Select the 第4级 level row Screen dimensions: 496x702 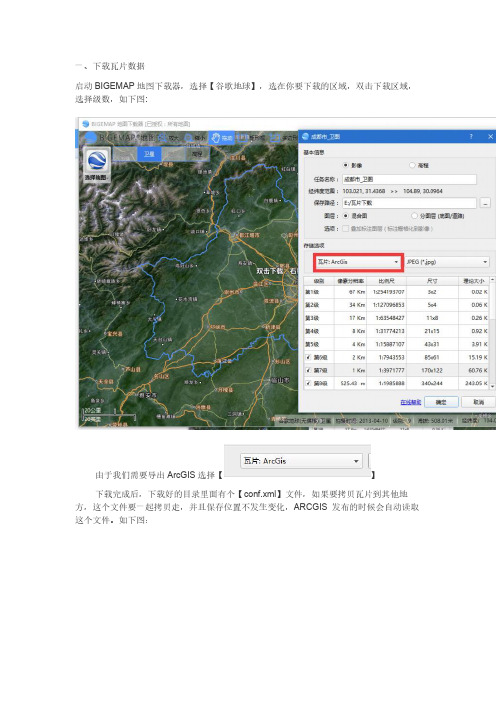(397, 331)
